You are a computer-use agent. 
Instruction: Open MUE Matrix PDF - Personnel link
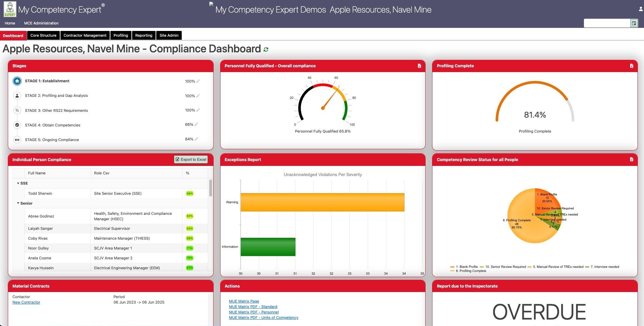pos(254,312)
